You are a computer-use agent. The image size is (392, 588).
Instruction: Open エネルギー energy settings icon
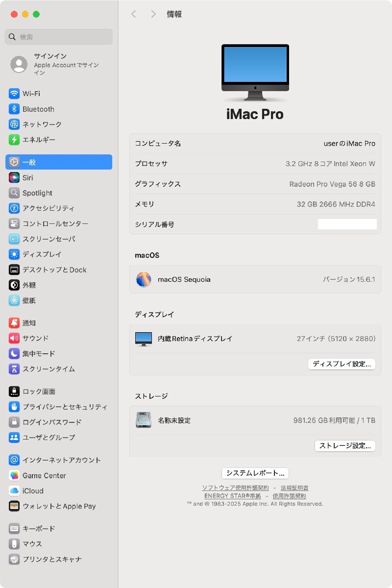pyautogui.click(x=14, y=140)
